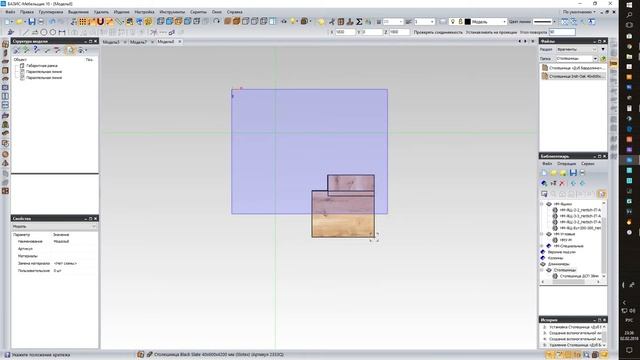This screenshot has height=360, width=640.
Task: Select the first circle drawing tool
Action: (x=44, y=32)
